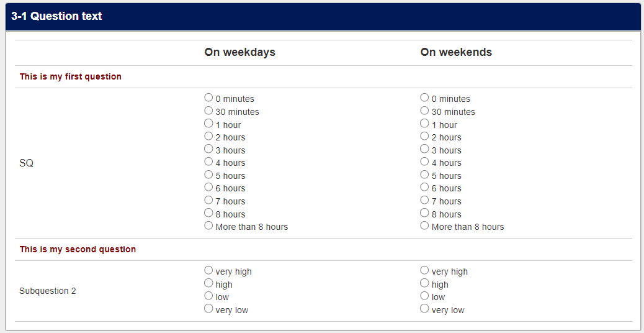Select More than 8 hours on weekends
644x333 pixels.
click(424, 226)
